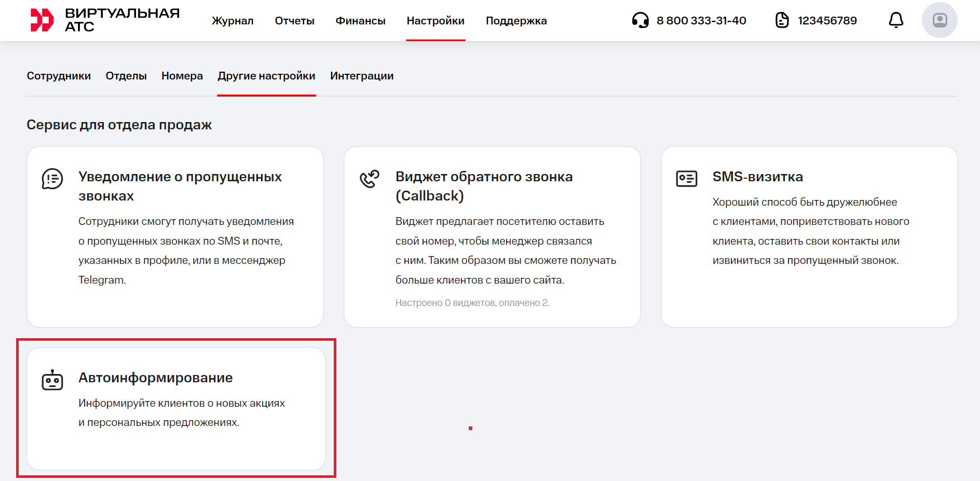Open Виджет обратного звонка (Callback) heading
Image resolution: width=980 pixels, height=481 pixels.
[x=483, y=186]
